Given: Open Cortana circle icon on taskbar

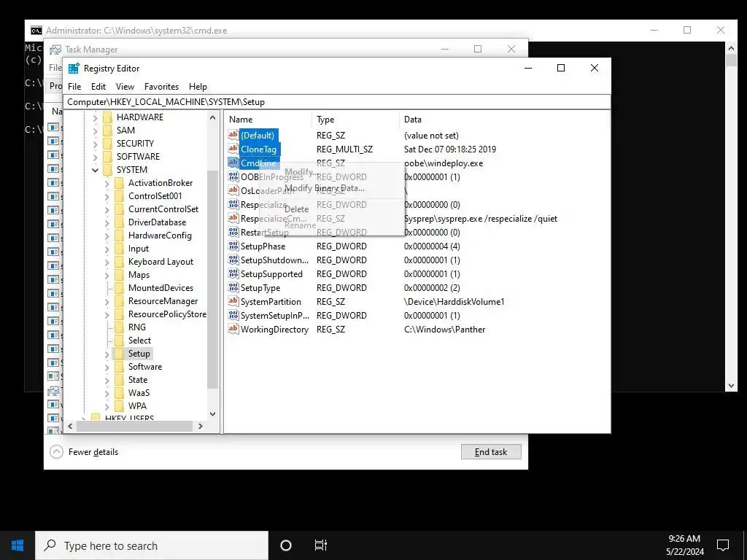Looking at the screenshot, I should coord(286,545).
